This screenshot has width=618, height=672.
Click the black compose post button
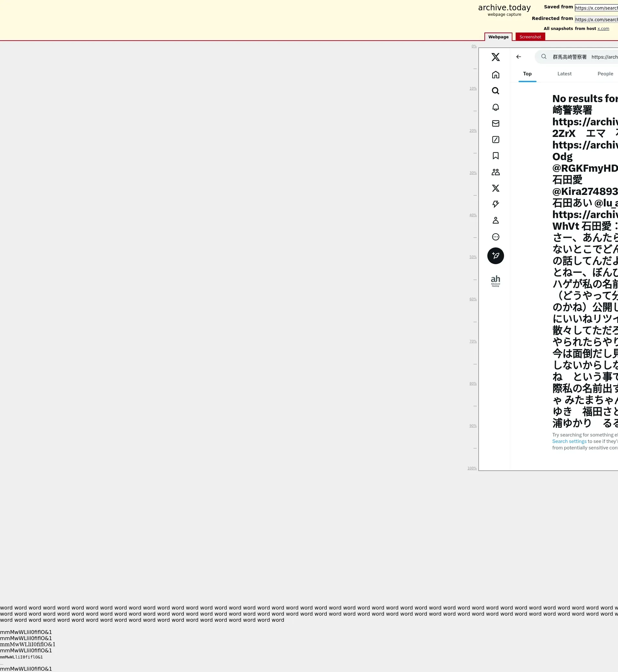(495, 256)
